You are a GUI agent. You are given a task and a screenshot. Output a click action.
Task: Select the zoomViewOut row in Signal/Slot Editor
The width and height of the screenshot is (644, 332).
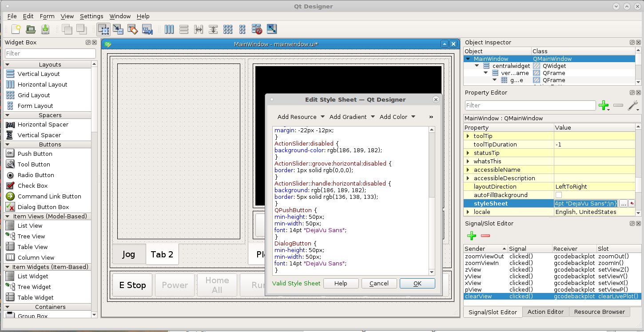pyautogui.click(x=553, y=256)
